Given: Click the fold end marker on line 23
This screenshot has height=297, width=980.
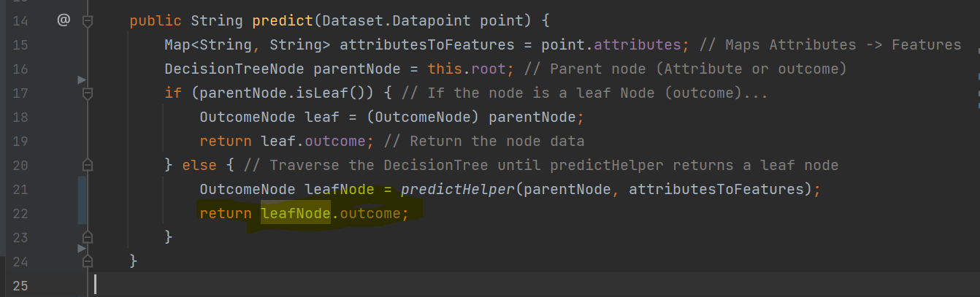Looking at the screenshot, I should coord(88,237).
